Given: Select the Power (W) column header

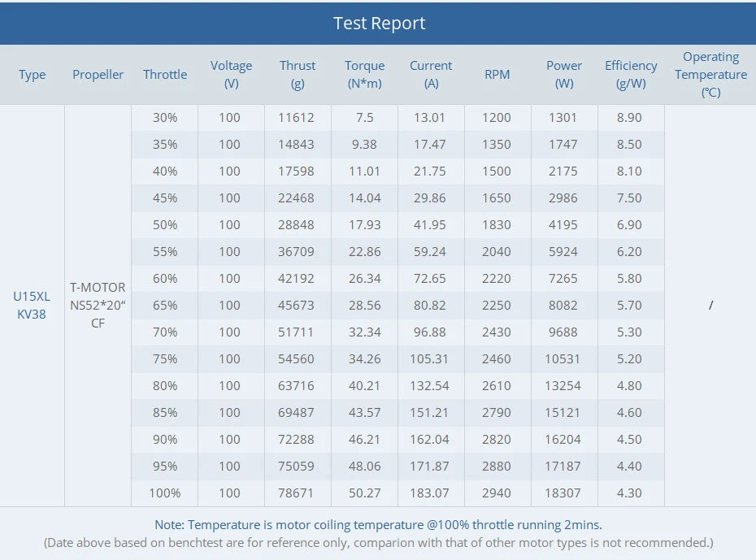Looking at the screenshot, I should (564, 74).
